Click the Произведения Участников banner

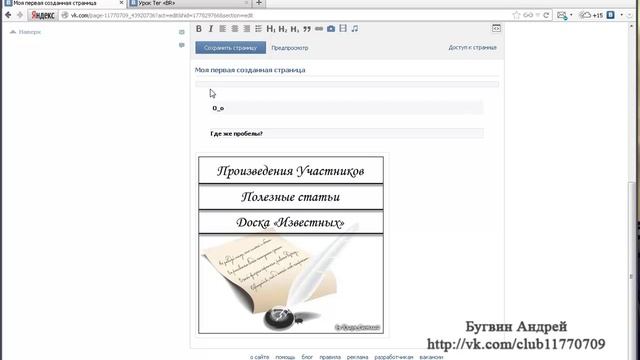(291, 170)
